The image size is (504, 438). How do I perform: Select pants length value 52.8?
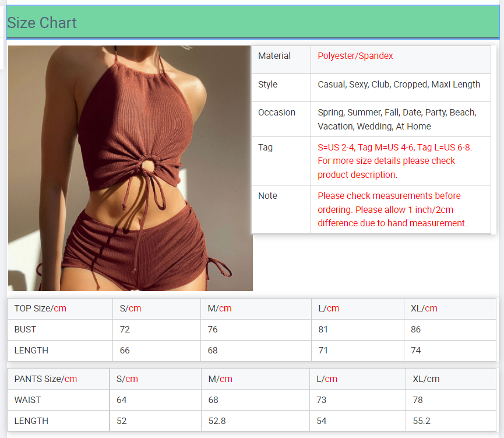(x=217, y=421)
